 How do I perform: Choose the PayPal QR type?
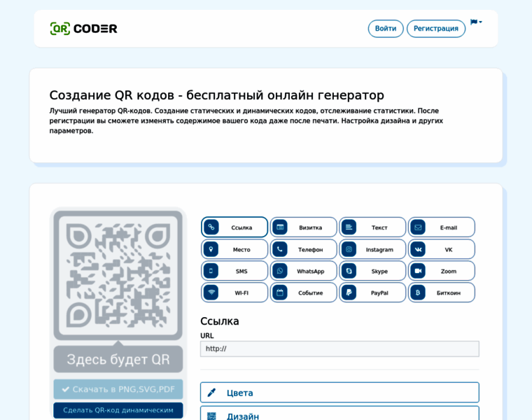[x=372, y=293]
